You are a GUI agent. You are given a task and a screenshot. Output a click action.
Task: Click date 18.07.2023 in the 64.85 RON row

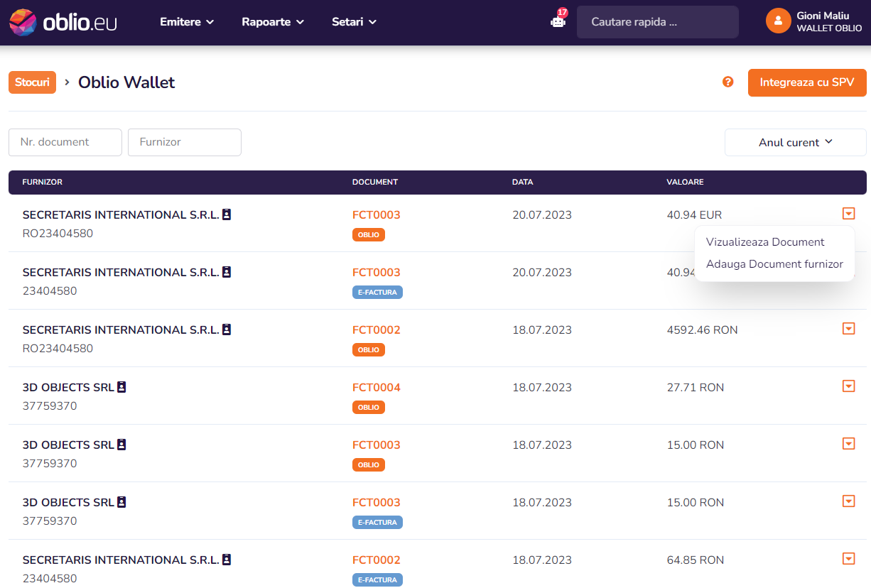(x=542, y=560)
